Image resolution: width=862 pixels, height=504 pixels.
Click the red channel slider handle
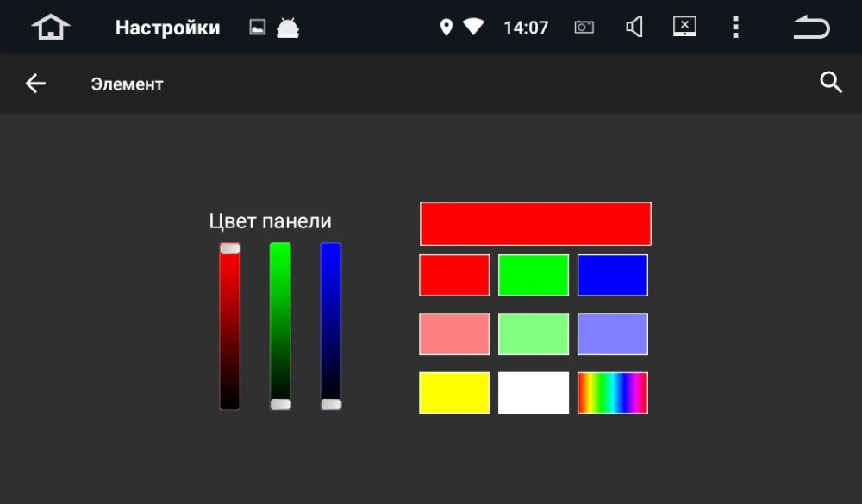[x=230, y=248]
